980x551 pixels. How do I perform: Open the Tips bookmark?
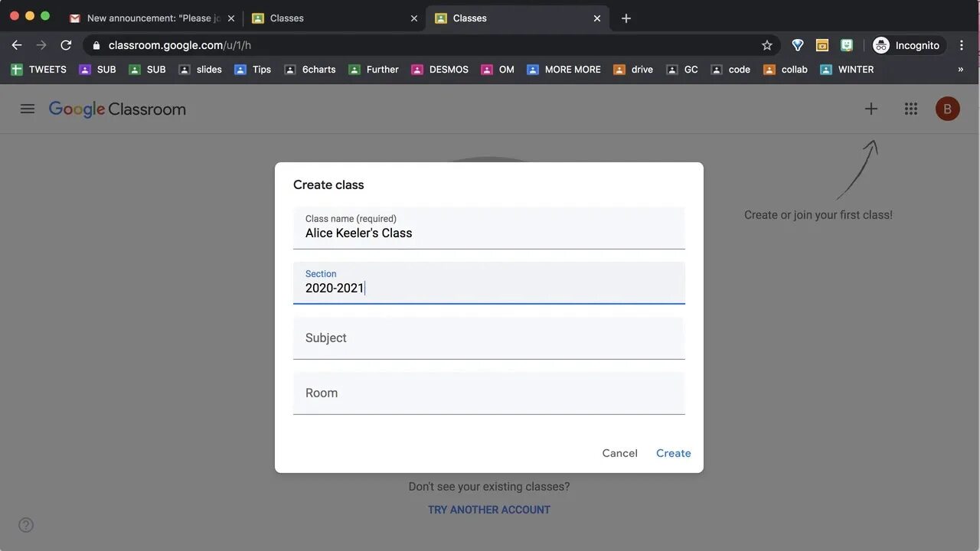(x=253, y=70)
